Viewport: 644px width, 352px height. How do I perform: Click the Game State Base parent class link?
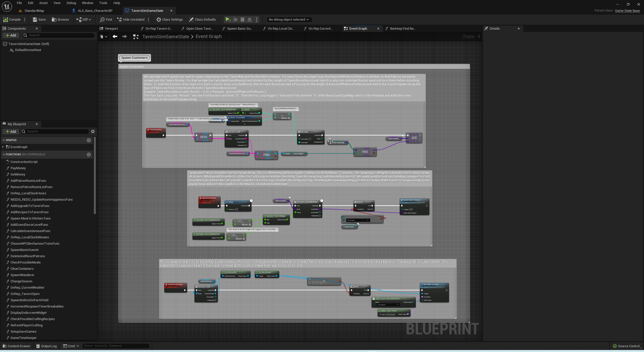pyautogui.click(x=627, y=11)
